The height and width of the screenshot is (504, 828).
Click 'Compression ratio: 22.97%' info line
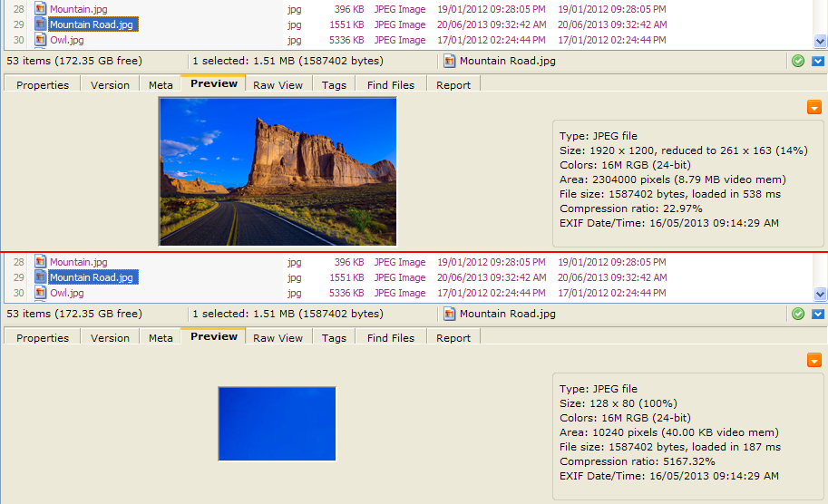coord(631,208)
